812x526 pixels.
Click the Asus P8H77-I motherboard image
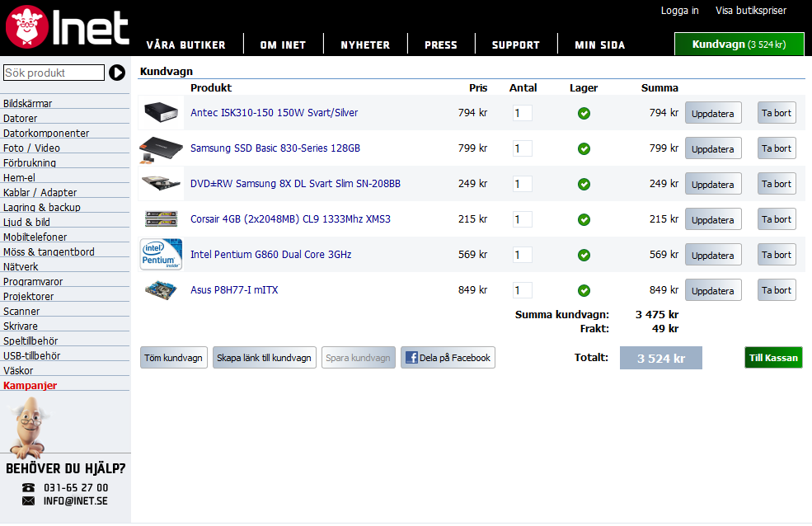click(161, 290)
